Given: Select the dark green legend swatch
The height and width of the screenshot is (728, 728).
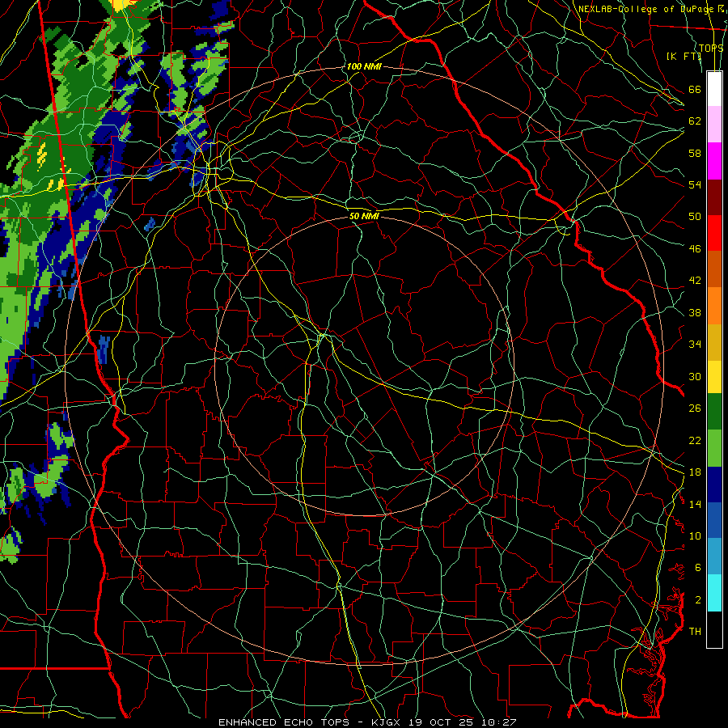Looking at the screenshot, I should [x=714, y=412].
